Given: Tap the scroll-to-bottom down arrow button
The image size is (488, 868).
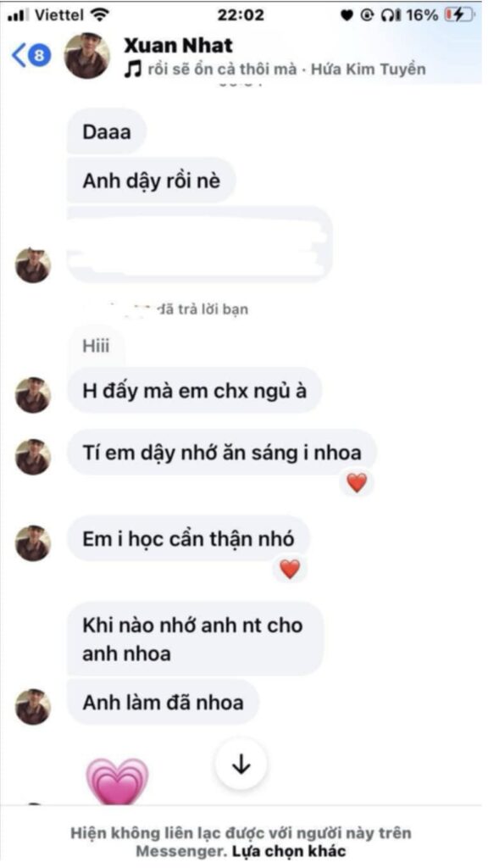Looking at the screenshot, I should pos(241,765).
